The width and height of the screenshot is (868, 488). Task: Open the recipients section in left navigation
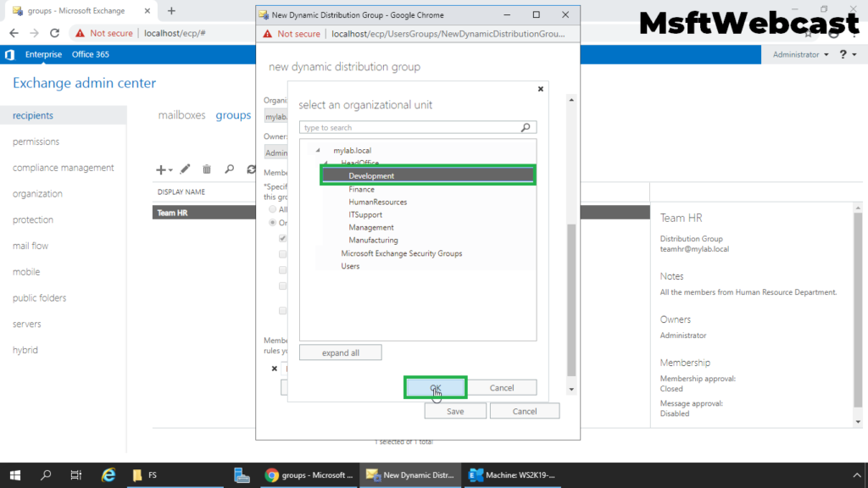63,115
